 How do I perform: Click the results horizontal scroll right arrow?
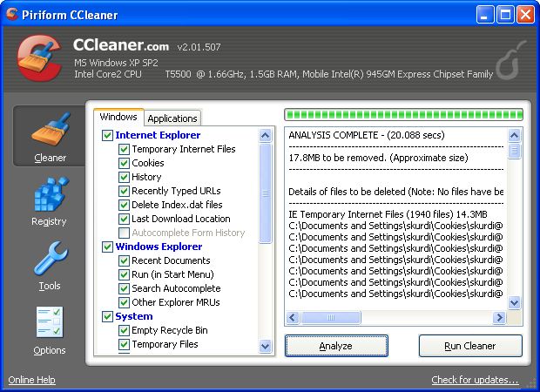[499, 317]
